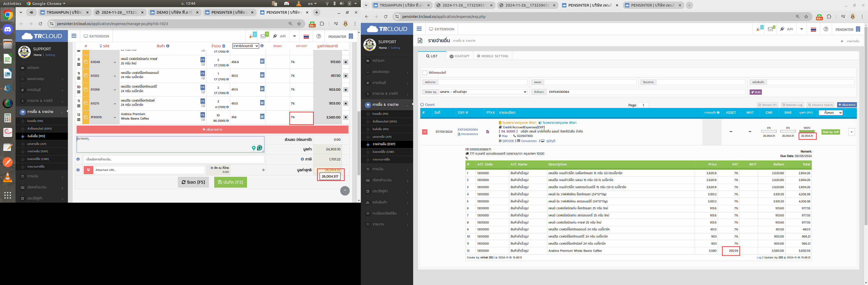Click PENSINTER company icon in right window
Screen dimensions: 868x285
point(858,29)
